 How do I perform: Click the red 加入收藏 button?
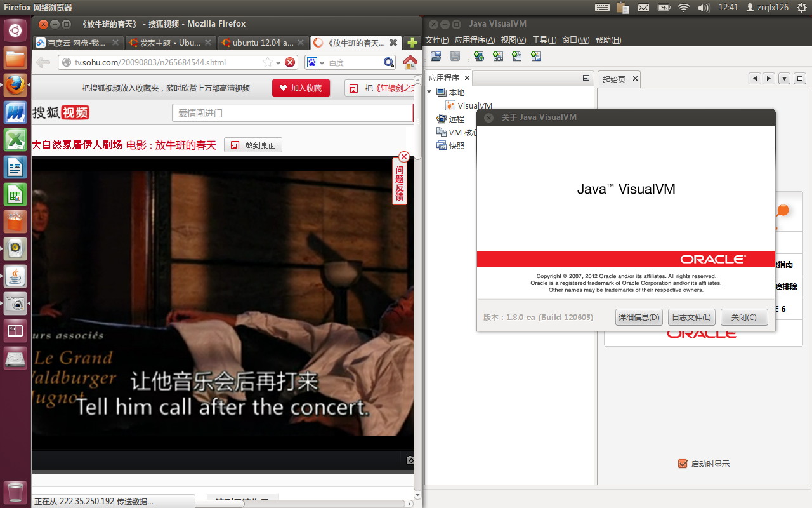pyautogui.click(x=301, y=88)
